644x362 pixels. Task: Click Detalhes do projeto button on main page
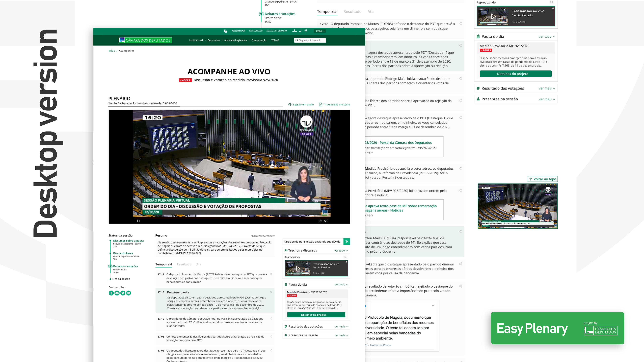[x=316, y=315]
